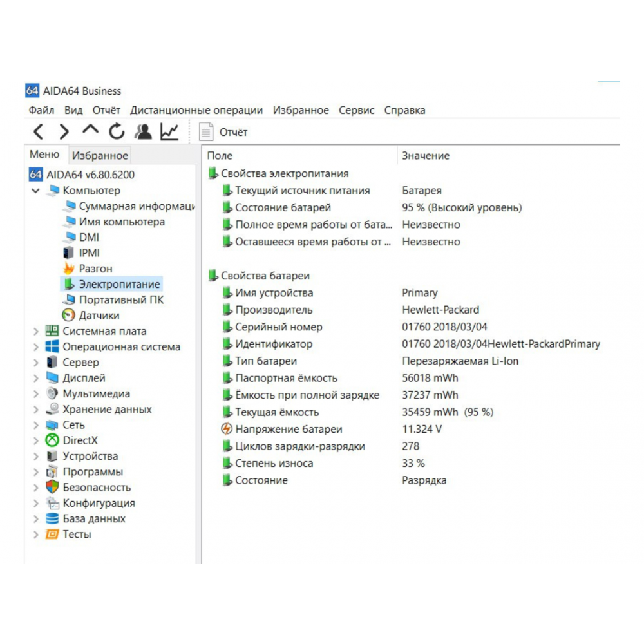Click the up-level arrow toolbar icon
The image size is (644, 644).
(90, 130)
